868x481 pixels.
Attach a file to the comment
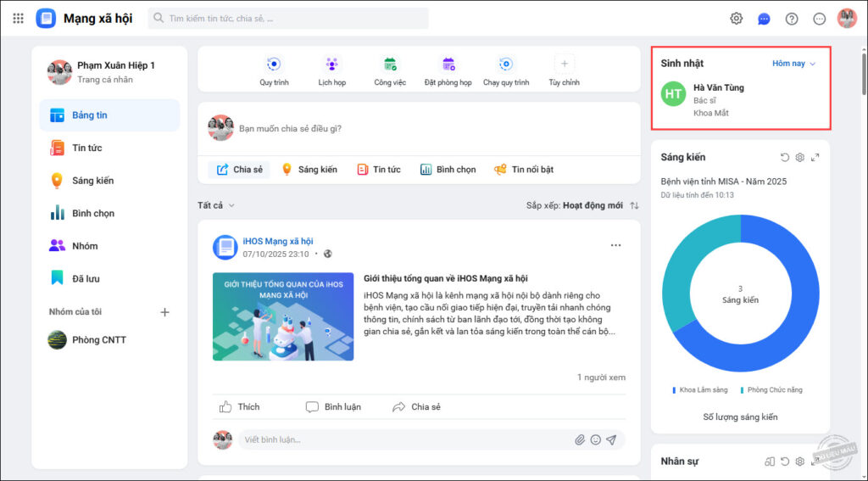point(580,440)
